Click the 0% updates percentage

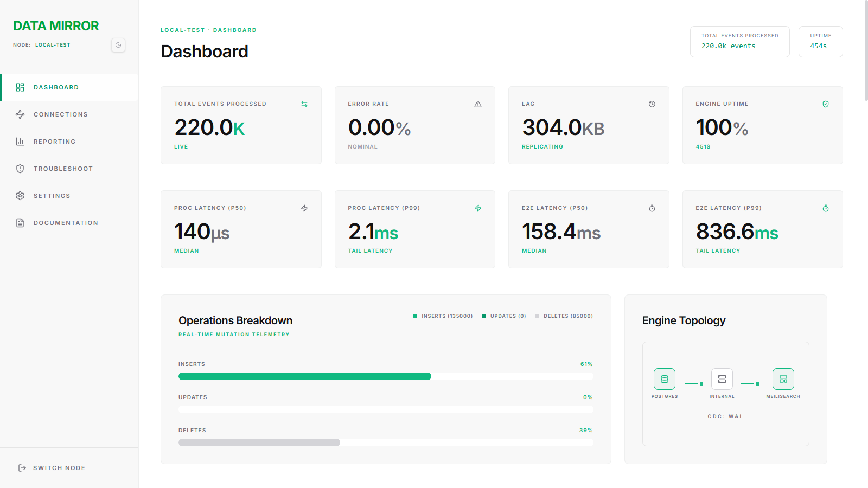pyautogui.click(x=588, y=397)
